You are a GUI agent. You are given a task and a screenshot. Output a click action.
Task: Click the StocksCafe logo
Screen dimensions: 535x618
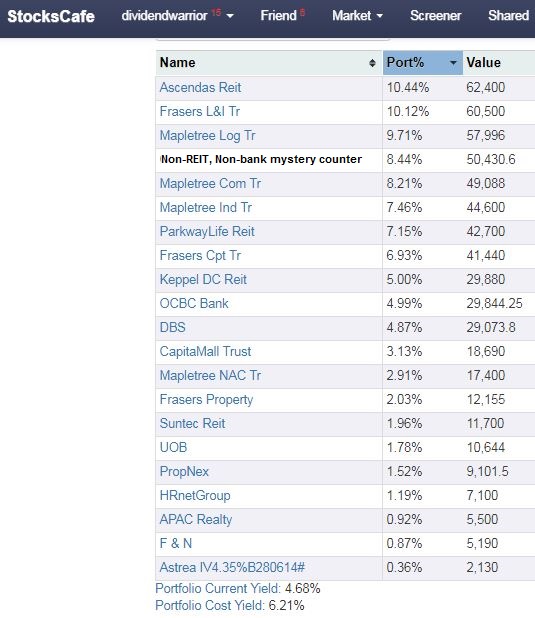click(x=51, y=17)
